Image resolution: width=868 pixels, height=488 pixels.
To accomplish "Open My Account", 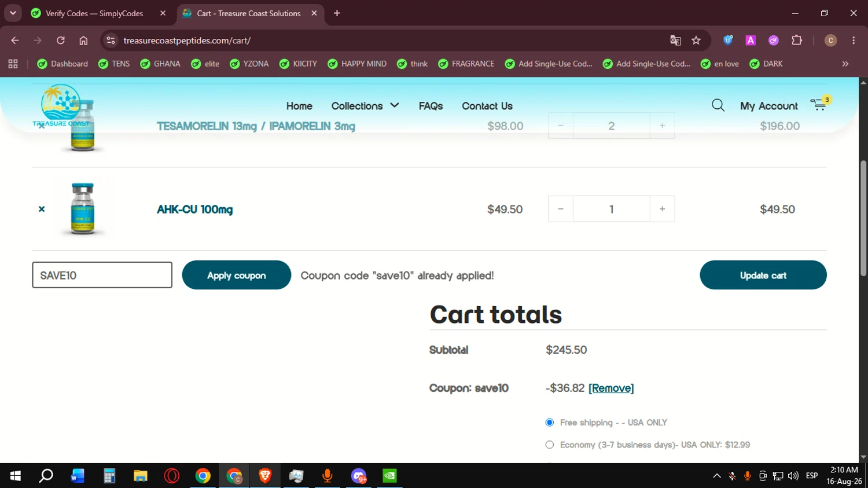I will pos(769,106).
